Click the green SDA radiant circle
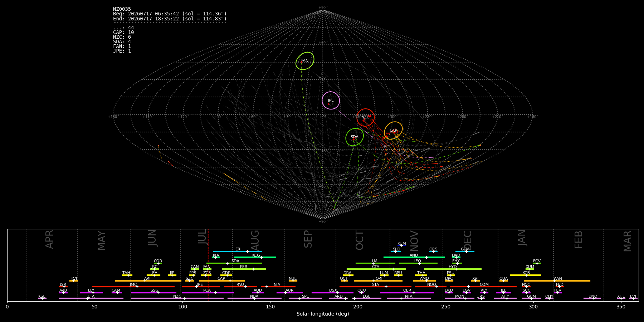The height and width of the screenshot is (322, 644). pyautogui.click(x=355, y=137)
